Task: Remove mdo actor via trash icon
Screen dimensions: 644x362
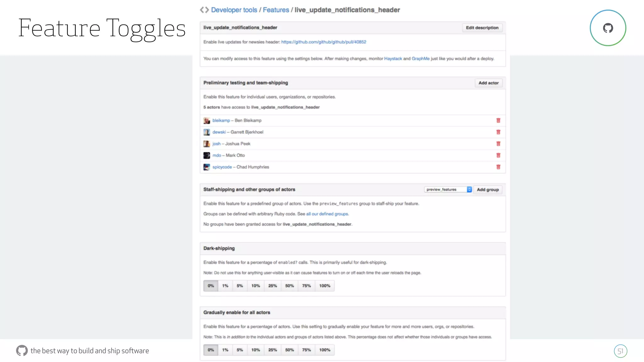Action: (498, 155)
